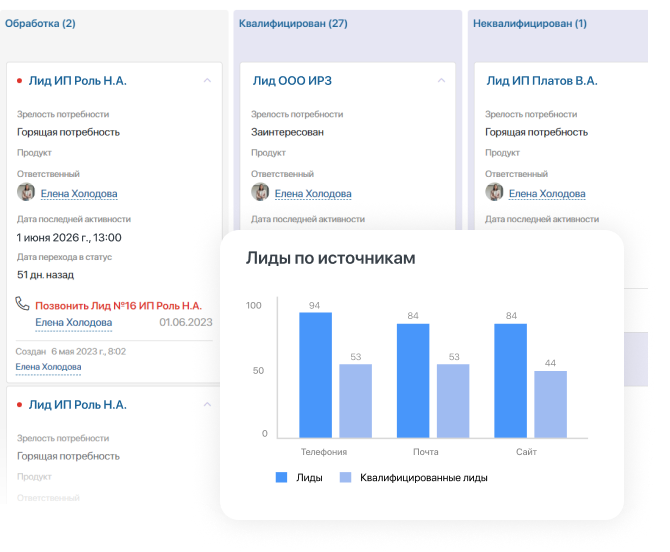Click the Телефония axis label

coord(324,452)
